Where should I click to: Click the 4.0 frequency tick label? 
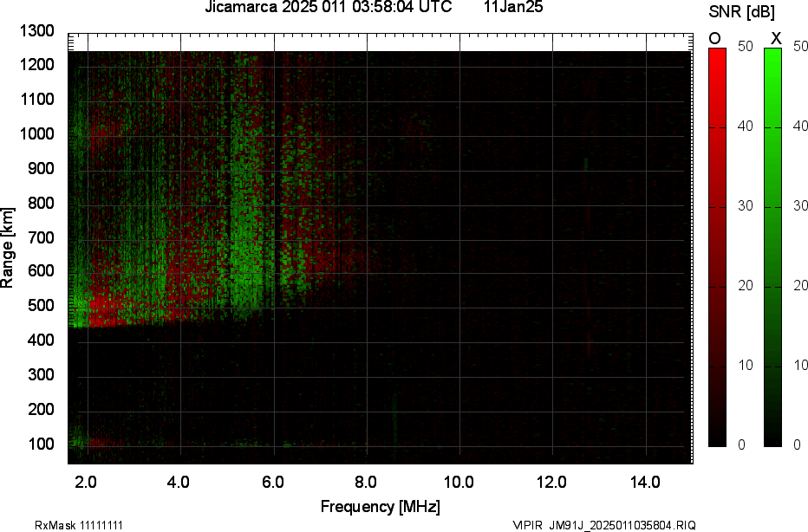click(179, 483)
